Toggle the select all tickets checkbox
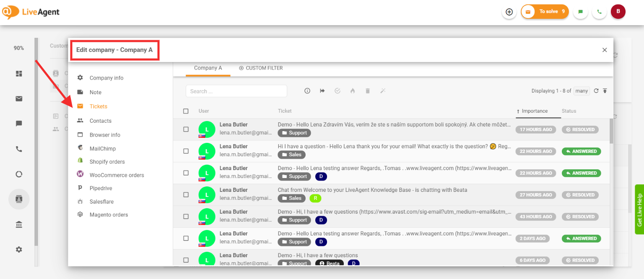The width and height of the screenshot is (644, 279). click(x=186, y=111)
